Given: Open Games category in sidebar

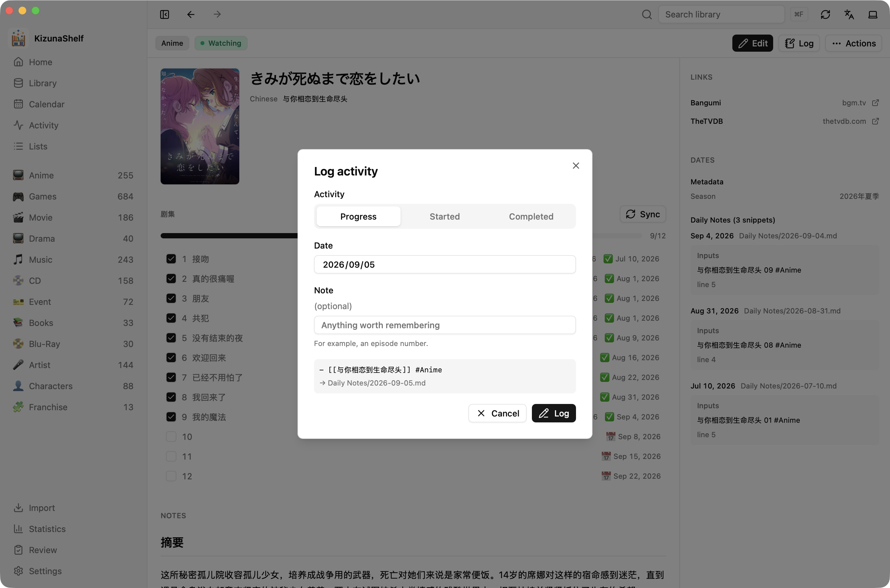Looking at the screenshot, I should 73,196.
